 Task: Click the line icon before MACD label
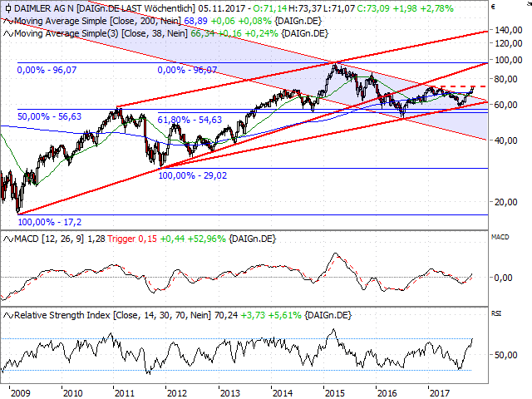click(x=8, y=239)
